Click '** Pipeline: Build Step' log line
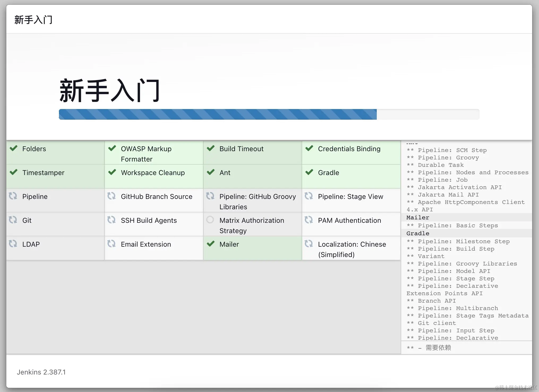 450,249
